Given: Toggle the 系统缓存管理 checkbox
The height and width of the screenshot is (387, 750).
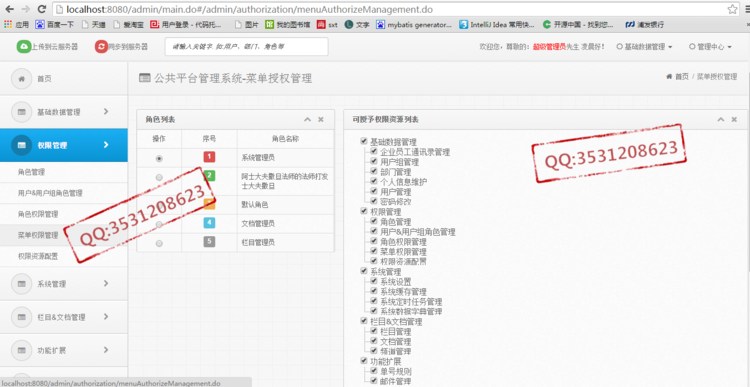Looking at the screenshot, I should [374, 291].
